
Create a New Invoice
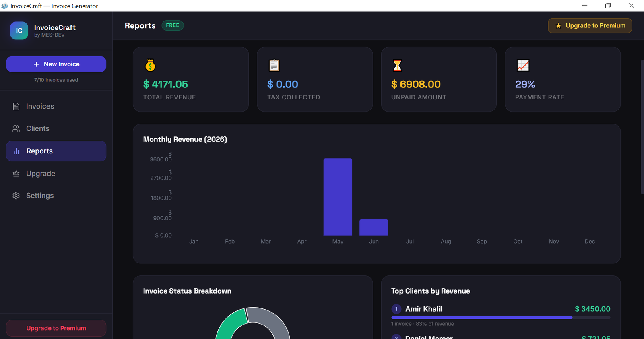56,64
